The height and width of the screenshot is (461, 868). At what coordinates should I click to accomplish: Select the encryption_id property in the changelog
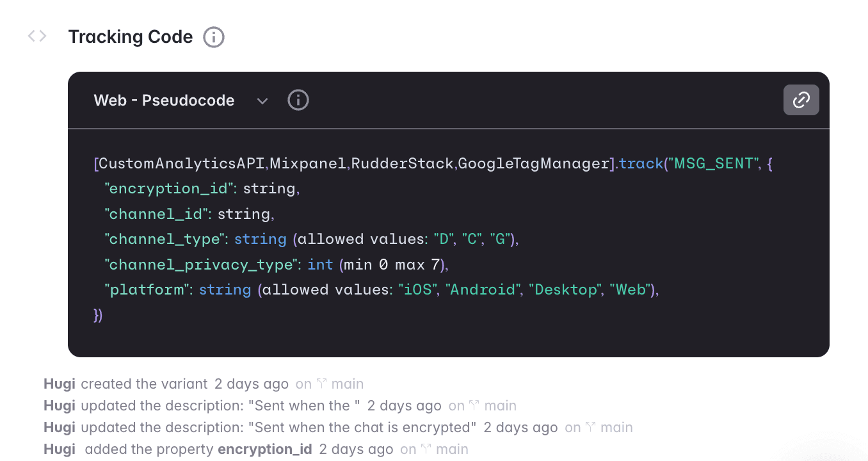point(264,449)
